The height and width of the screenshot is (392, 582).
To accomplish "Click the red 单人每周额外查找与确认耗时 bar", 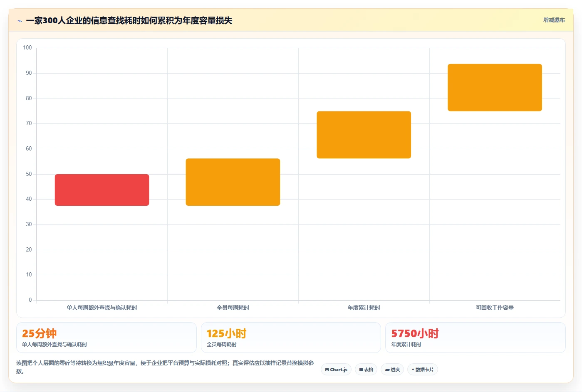I will [x=102, y=190].
